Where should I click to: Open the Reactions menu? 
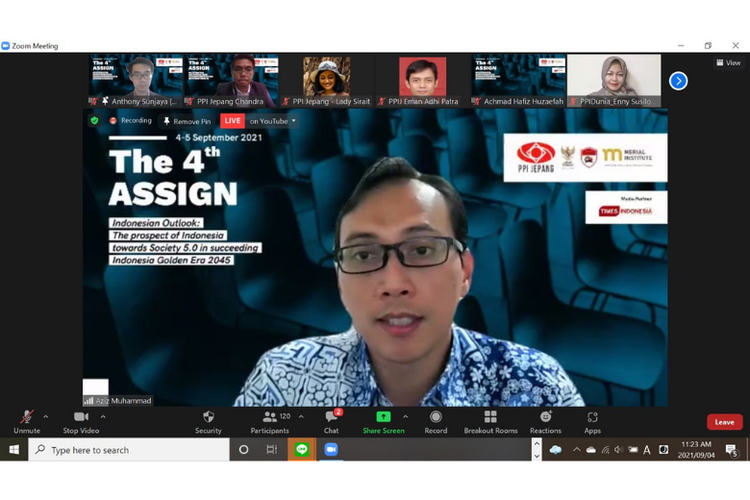(545, 418)
